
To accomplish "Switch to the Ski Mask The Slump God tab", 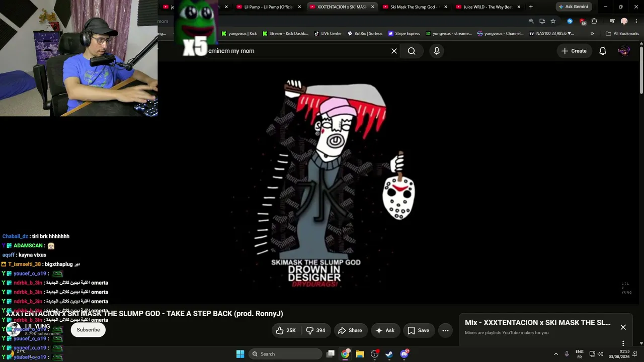I will 415,7.
